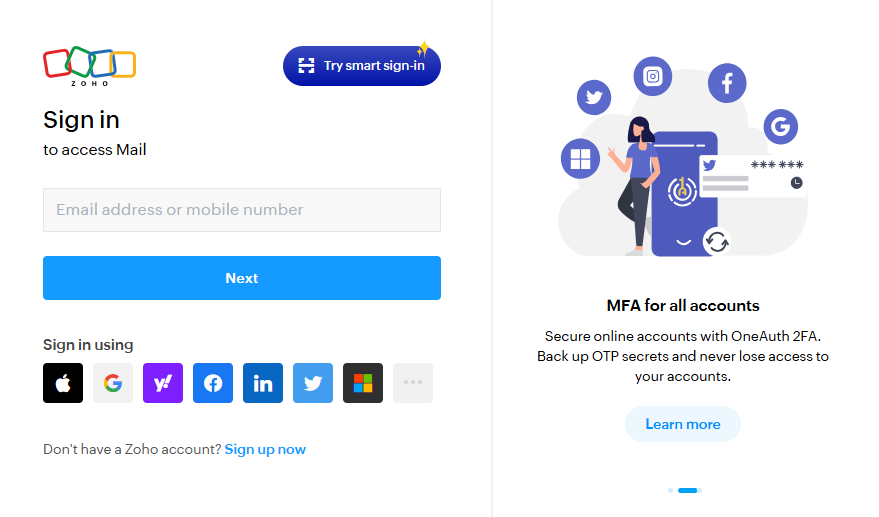Viewport: 879px width, 517px height.
Task: Sign in with the Microsoft icon
Action: [363, 383]
